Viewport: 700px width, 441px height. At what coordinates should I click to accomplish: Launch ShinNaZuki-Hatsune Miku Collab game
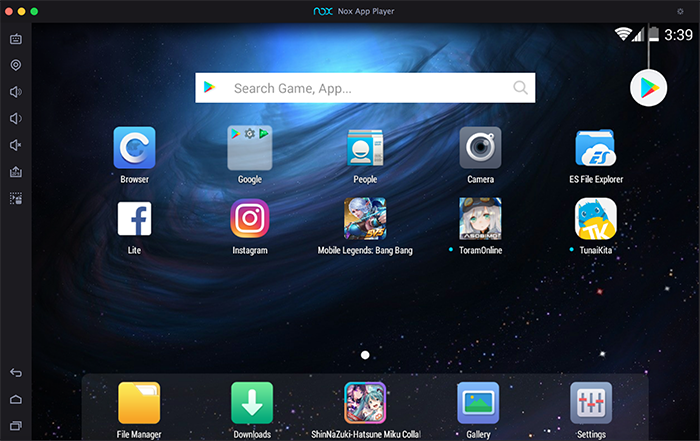click(365, 403)
